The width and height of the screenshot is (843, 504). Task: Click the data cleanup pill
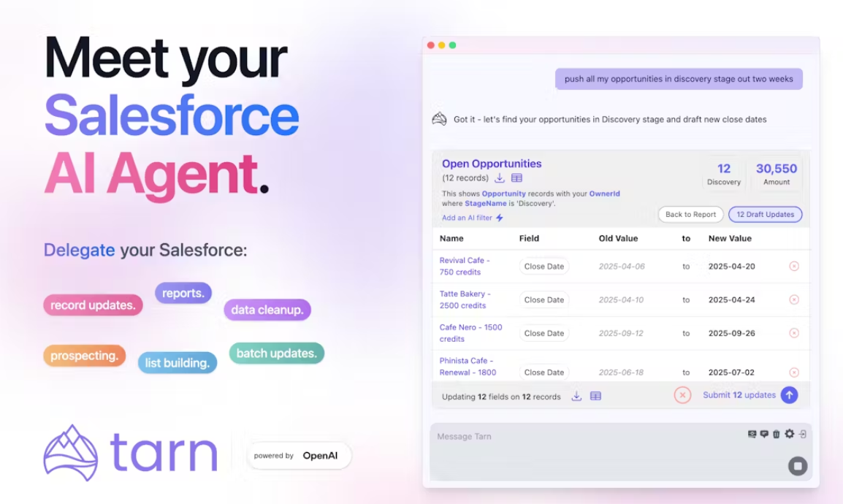[267, 310]
